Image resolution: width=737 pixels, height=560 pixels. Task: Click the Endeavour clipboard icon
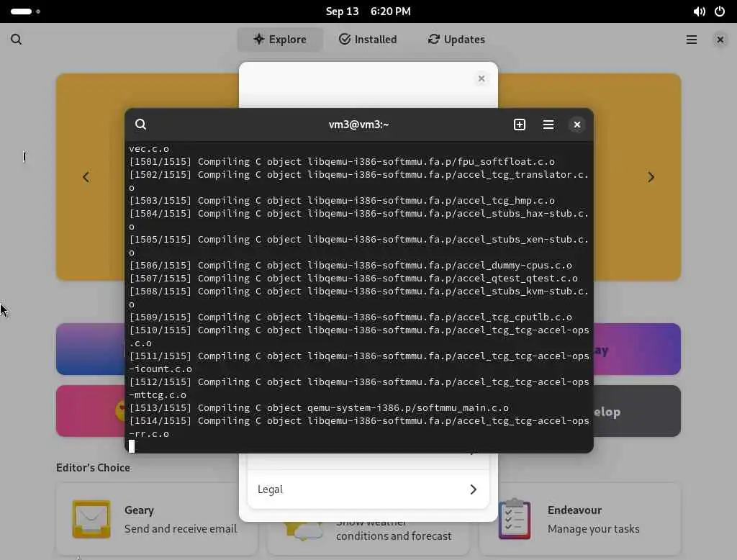point(514,519)
